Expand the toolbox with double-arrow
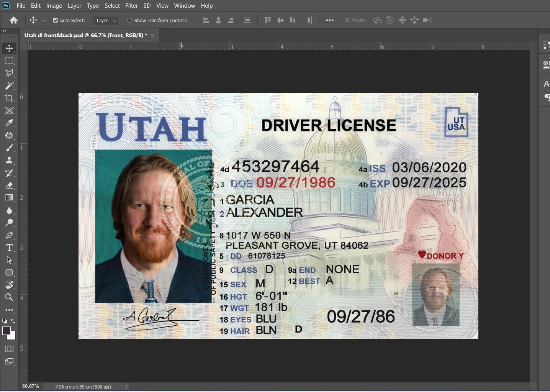 5,31
